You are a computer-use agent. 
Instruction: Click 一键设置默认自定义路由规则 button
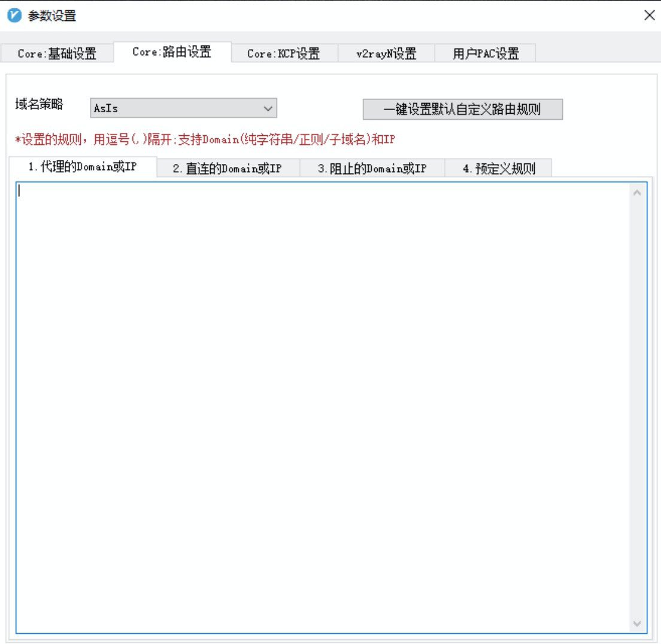(462, 109)
